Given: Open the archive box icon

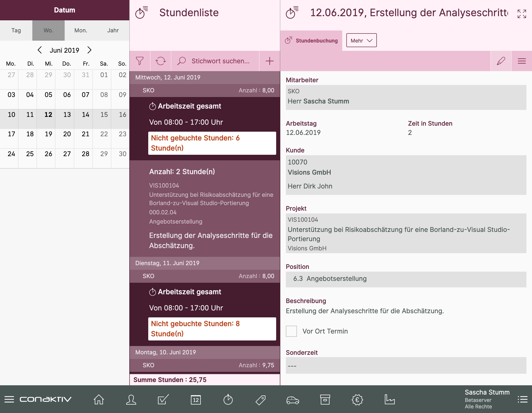Looking at the screenshot, I should tap(325, 400).
